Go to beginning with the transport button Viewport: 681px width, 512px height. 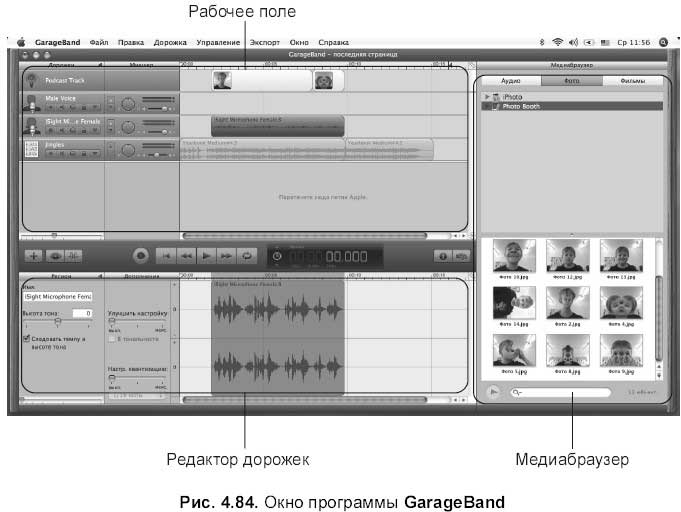tap(166, 256)
